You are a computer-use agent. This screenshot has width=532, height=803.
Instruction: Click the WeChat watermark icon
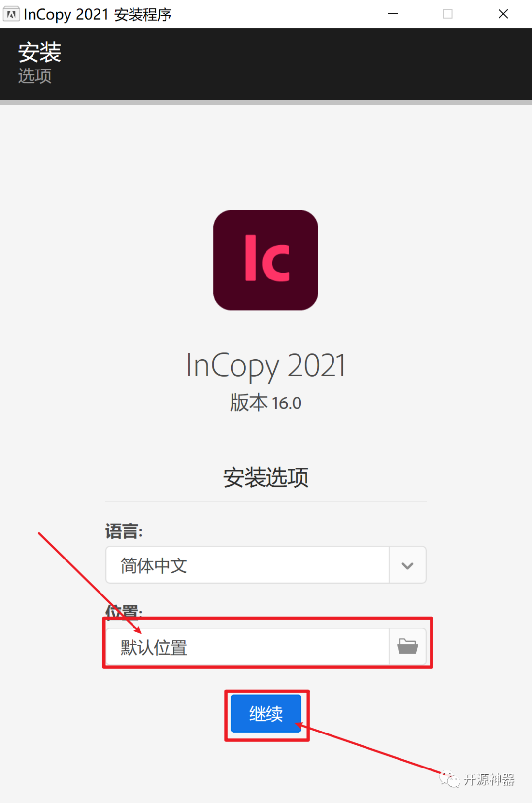[x=449, y=779]
